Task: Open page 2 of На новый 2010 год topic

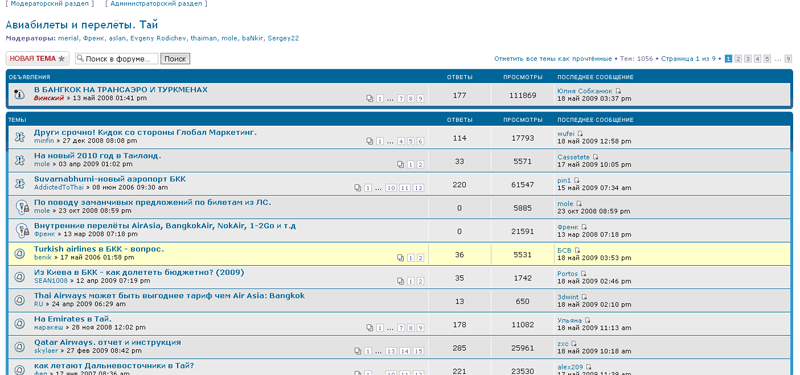Action: click(x=420, y=165)
